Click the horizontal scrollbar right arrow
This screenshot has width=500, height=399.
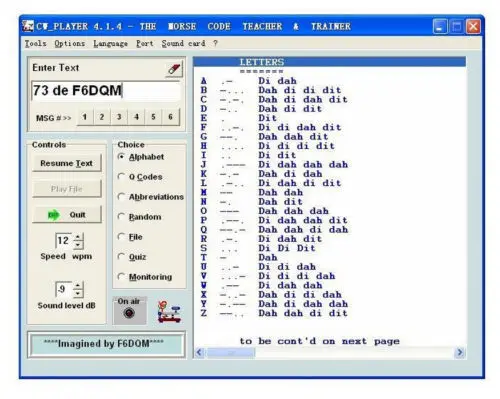click(460, 352)
